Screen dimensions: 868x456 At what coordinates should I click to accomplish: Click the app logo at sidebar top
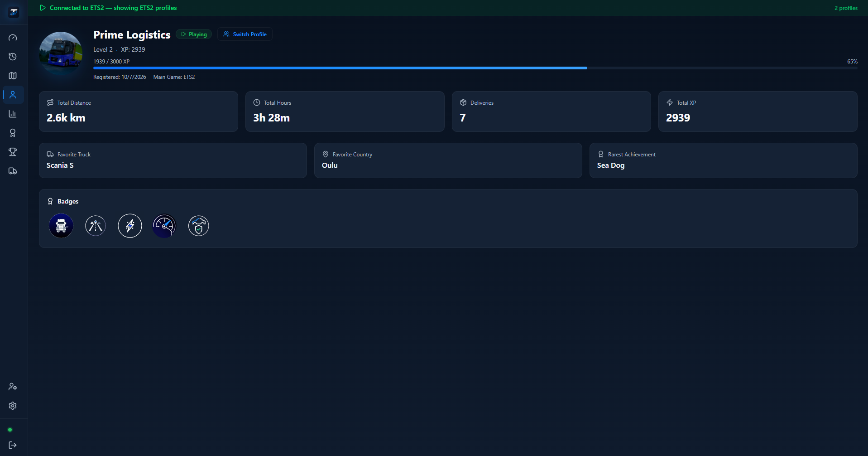(14, 12)
